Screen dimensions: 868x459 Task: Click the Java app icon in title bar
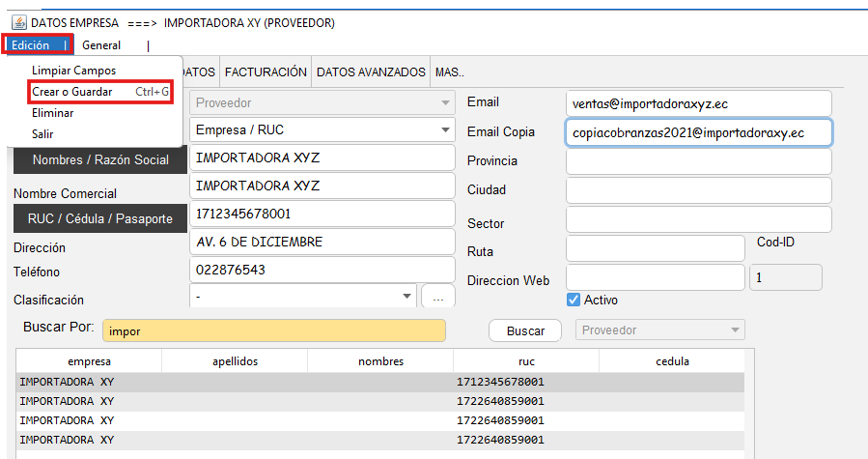click(x=17, y=21)
